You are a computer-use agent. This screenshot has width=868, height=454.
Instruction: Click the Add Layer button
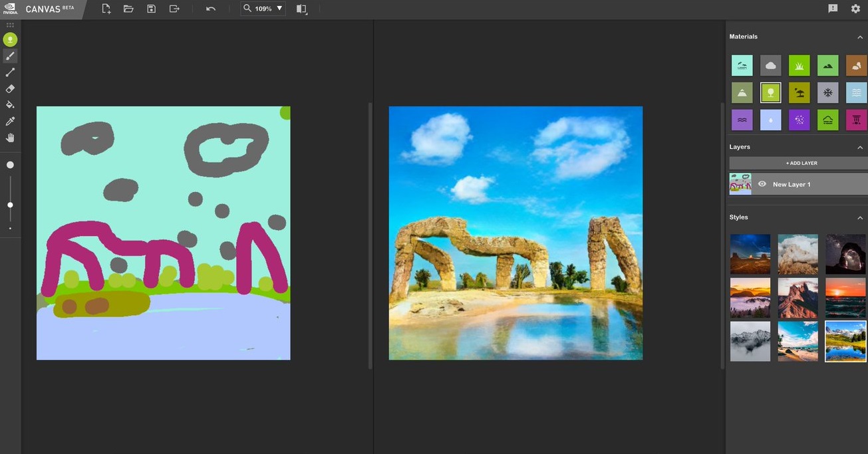point(801,163)
